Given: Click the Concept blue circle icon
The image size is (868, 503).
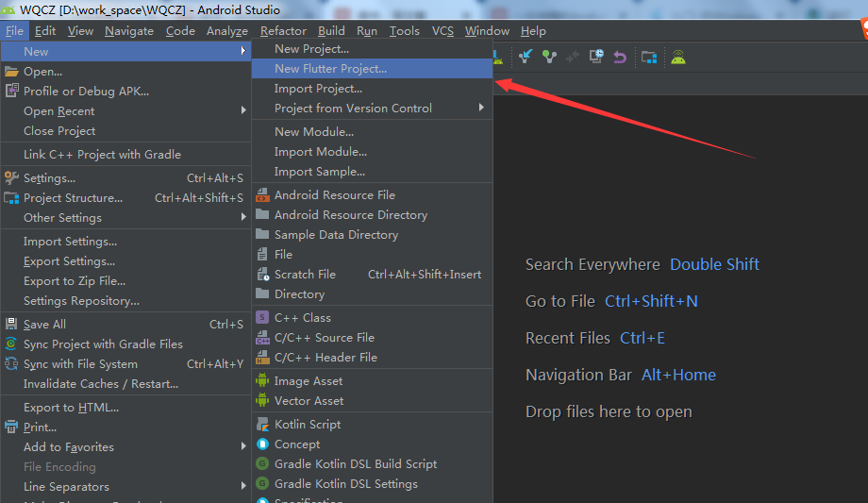Looking at the screenshot, I should [262, 444].
